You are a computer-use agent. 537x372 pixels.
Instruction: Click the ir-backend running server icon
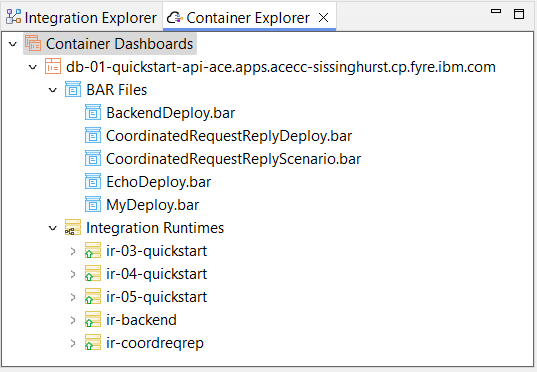click(93, 319)
